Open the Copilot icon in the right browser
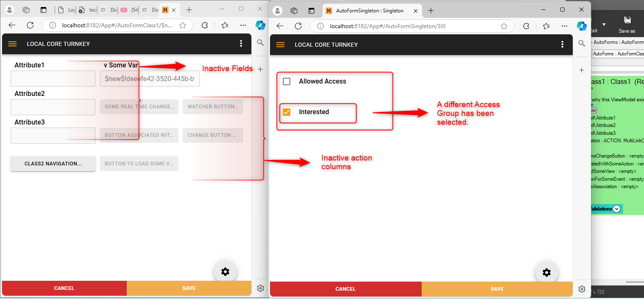Viewport: 644px width, 299px height. [582, 26]
